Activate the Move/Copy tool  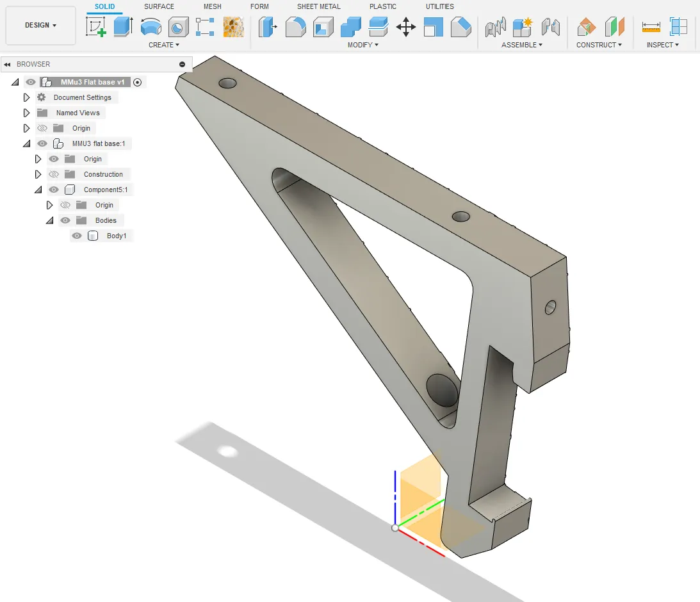pyautogui.click(x=406, y=27)
